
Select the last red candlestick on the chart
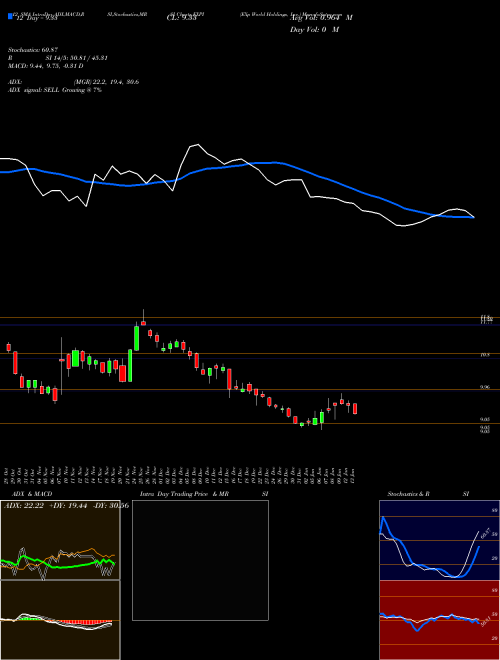point(355,408)
